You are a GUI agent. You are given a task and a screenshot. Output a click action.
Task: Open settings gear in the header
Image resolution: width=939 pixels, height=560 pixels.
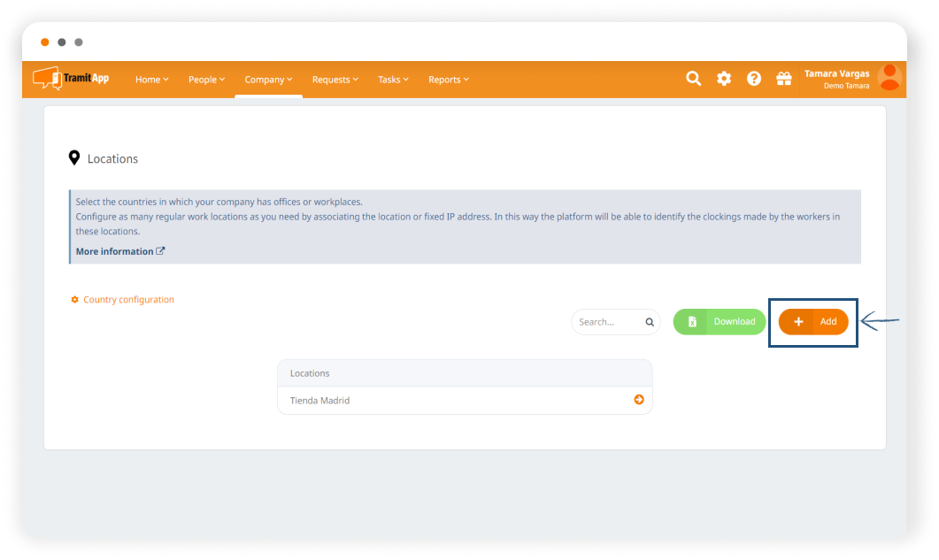(x=724, y=79)
